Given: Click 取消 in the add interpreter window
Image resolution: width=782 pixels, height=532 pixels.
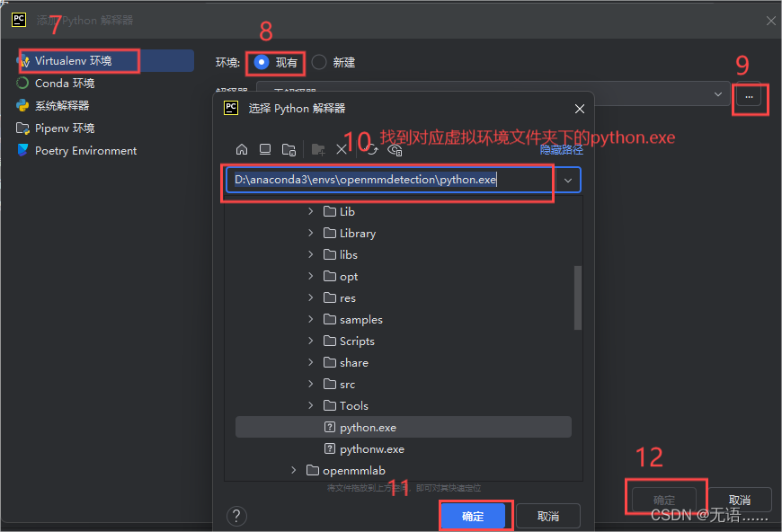Looking at the screenshot, I should pyautogui.click(x=740, y=500).
